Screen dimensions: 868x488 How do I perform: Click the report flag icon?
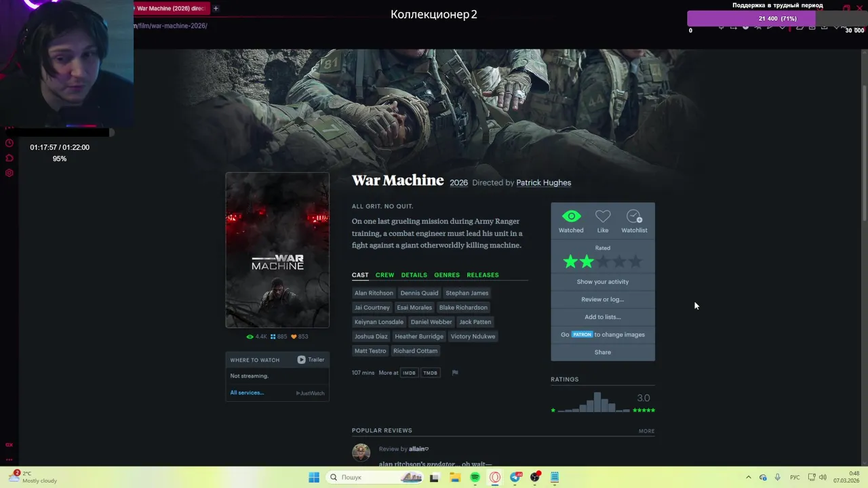[455, 373]
